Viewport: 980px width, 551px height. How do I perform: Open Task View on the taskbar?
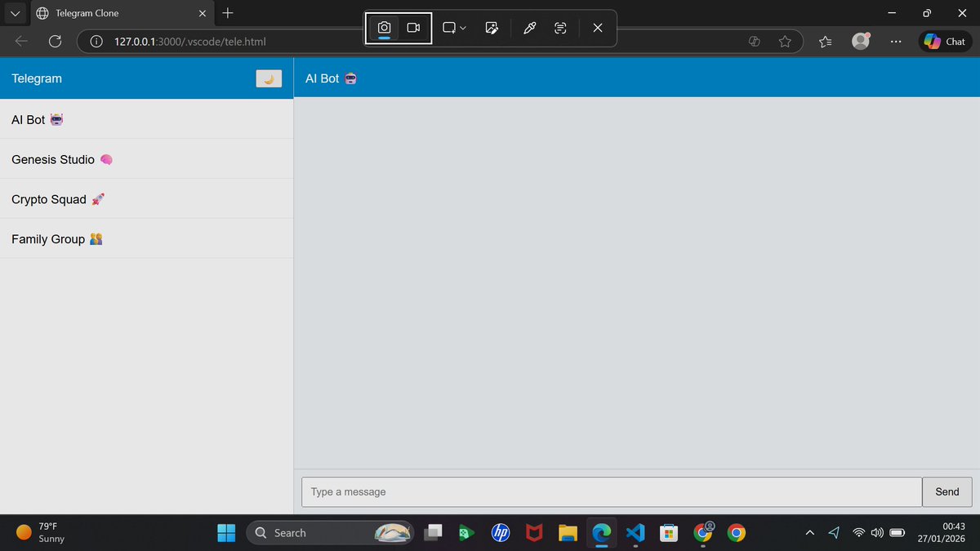[433, 533]
